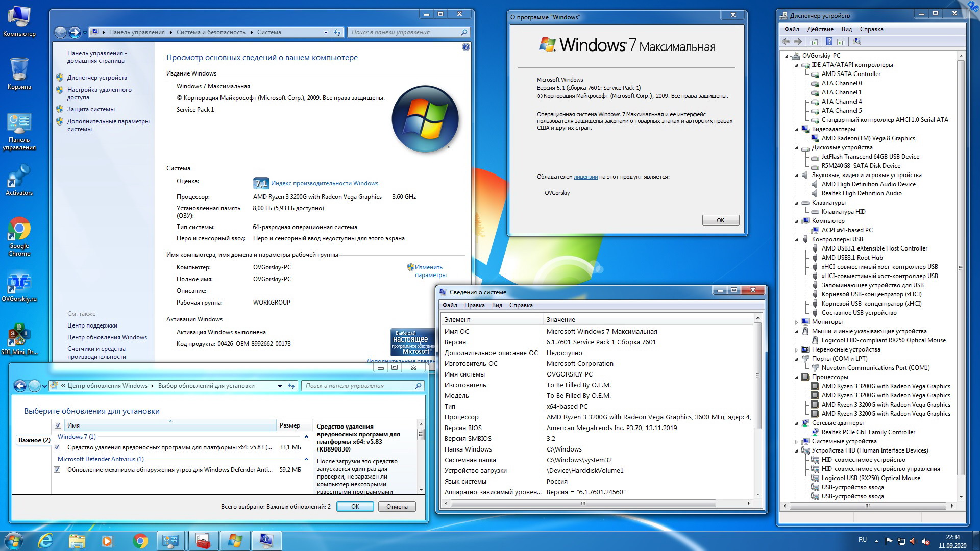Click the Chrome icon on the taskbar
The image size is (980, 551).
pos(140,541)
